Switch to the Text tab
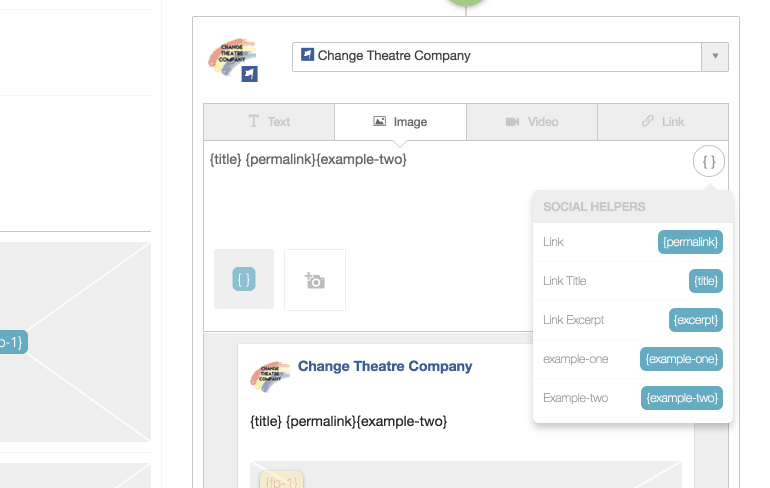770x488 pixels. pos(269,122)
